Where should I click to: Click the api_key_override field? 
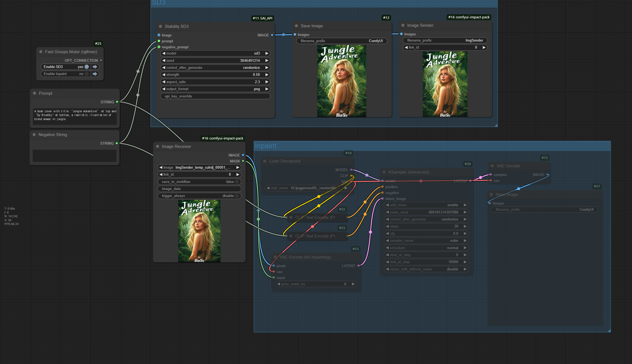click(x=215, y=96)
